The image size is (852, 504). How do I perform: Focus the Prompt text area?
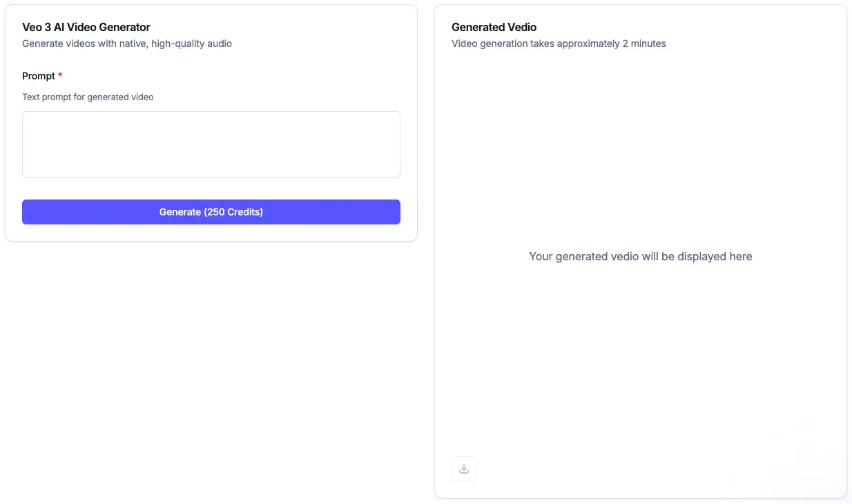point(211,144)
